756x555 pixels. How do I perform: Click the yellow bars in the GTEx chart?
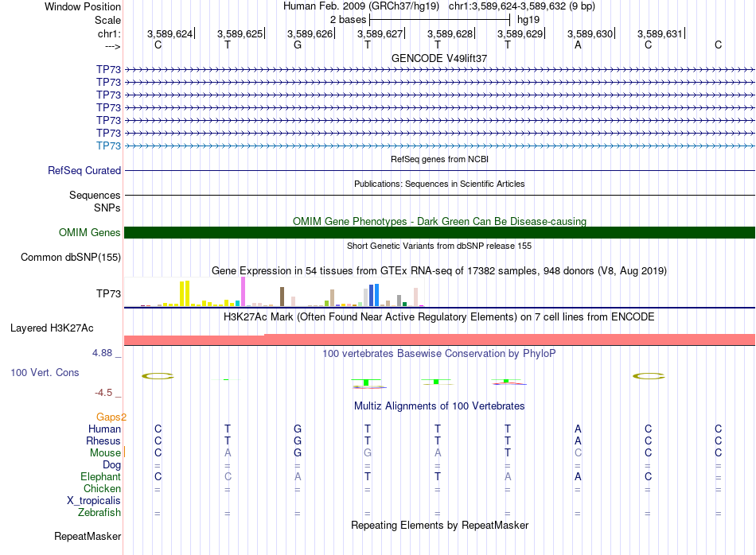pyautogui.click(x=185, y=293)
